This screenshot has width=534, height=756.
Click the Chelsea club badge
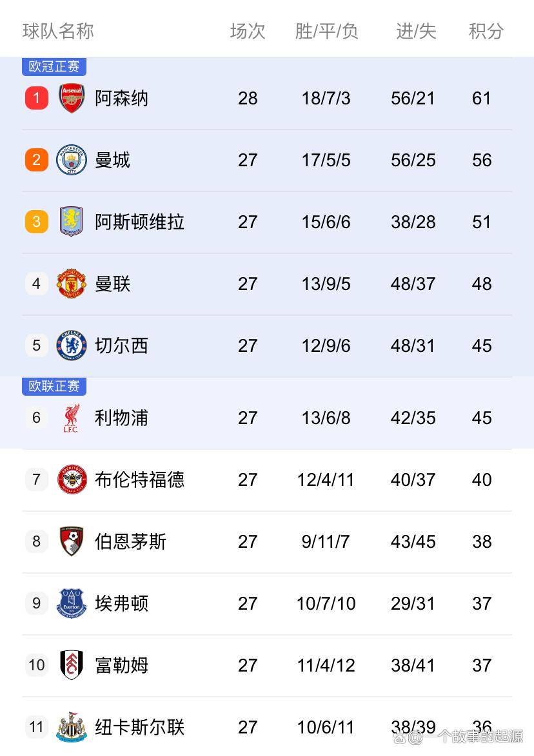point(72,345)
